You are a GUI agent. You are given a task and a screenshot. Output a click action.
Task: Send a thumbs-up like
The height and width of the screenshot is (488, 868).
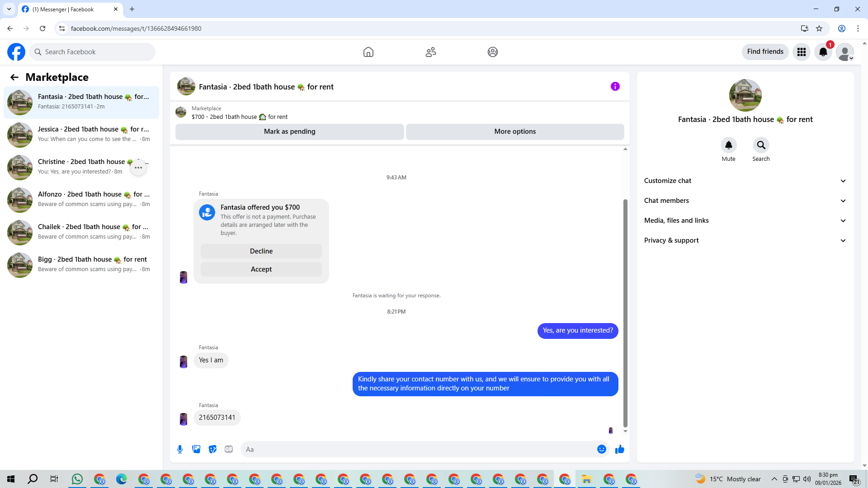[620, 449]
